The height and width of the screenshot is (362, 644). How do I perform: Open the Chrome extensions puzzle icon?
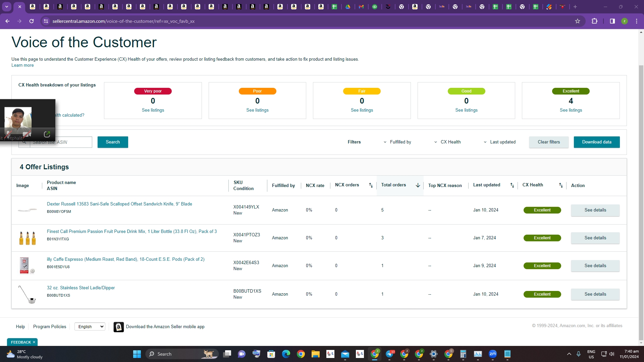tap(595, 21)
